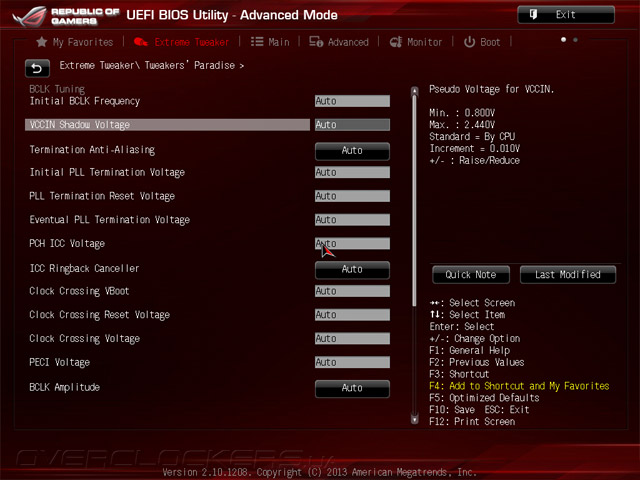Viewport: 640px width, 480px height.
Task: Click the first page indicator dot
Action: click(563, 40)
